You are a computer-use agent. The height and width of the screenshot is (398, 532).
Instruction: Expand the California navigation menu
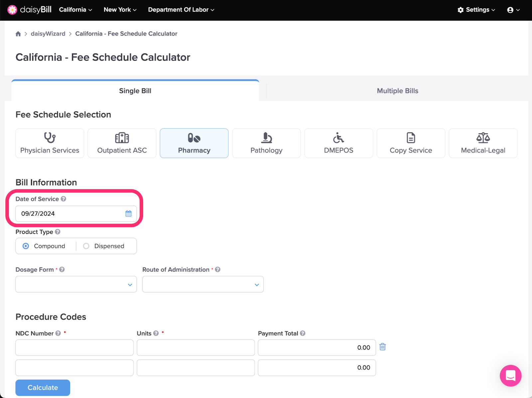click(x=75, y=10)
